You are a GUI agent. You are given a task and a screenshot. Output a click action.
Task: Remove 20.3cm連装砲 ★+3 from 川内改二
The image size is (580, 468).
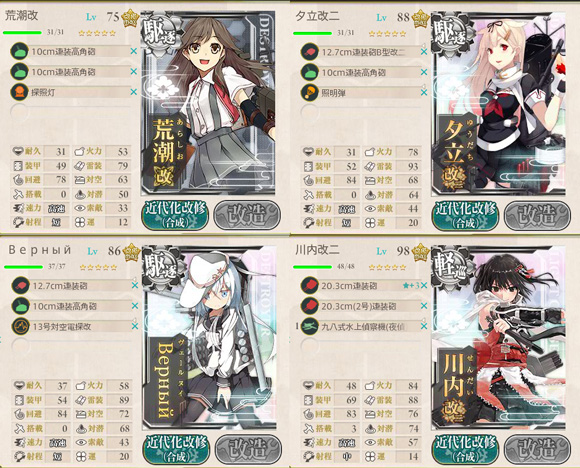pyautogui.click(x=424, y=285)
